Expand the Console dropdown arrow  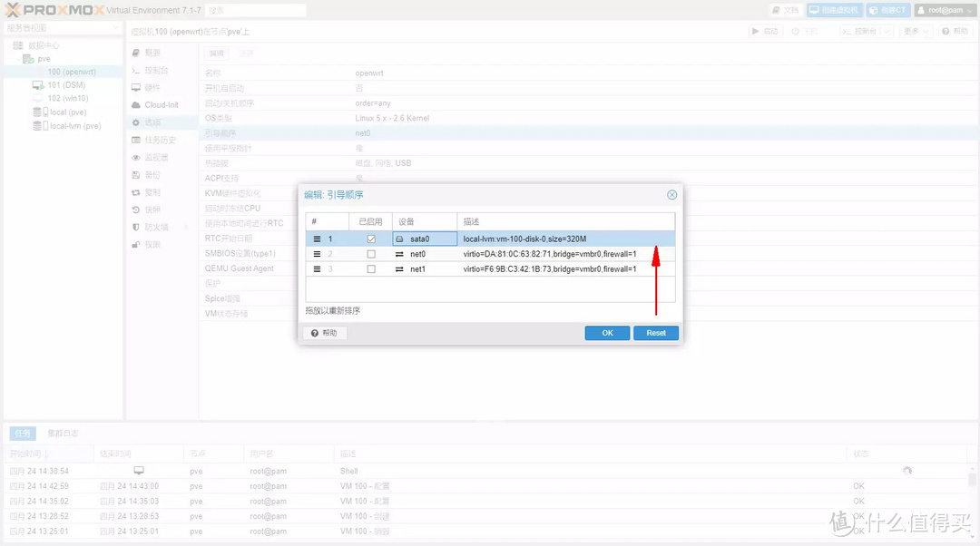[x=887, y=31]
